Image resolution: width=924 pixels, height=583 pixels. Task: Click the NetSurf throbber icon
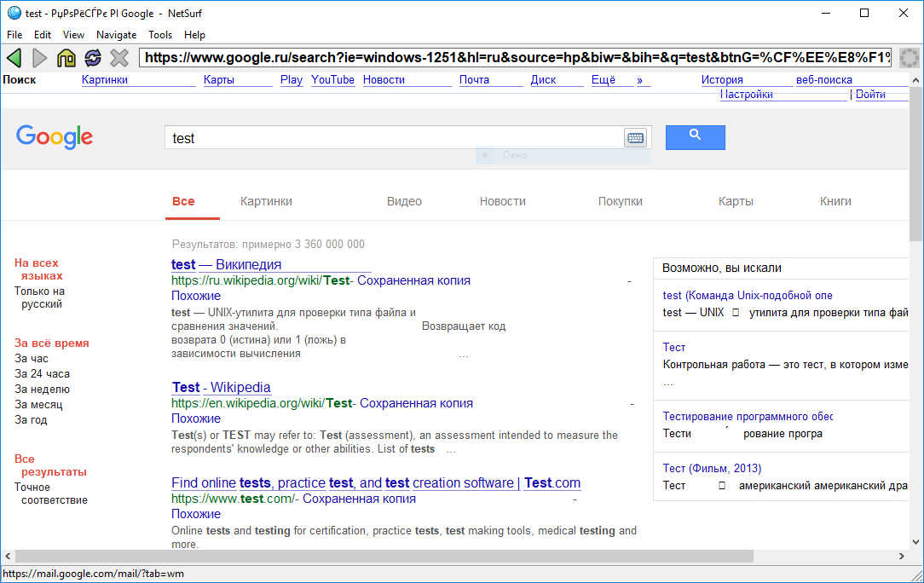click(909, 58)
